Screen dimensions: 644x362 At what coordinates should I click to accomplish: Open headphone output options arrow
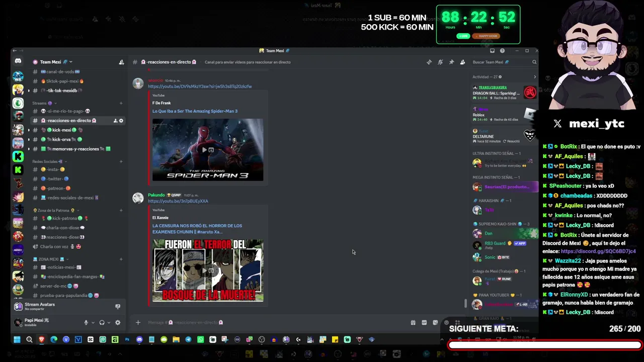[108, 323]
